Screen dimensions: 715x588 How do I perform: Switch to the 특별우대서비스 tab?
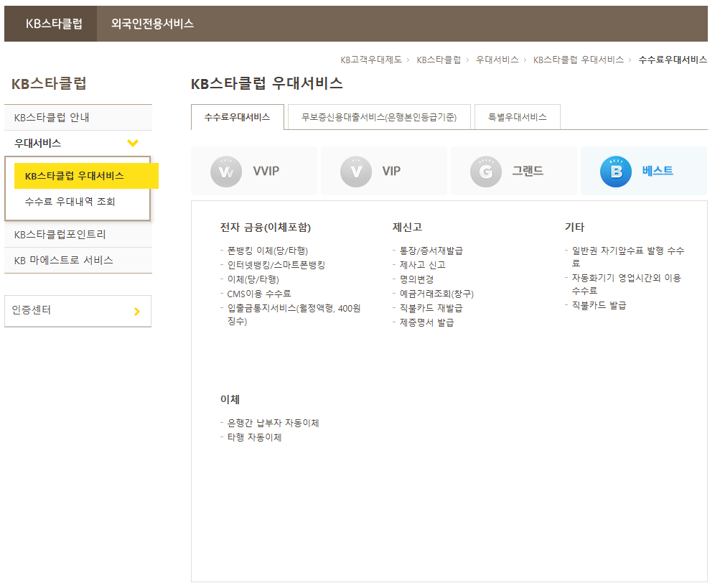click(517, 117)
